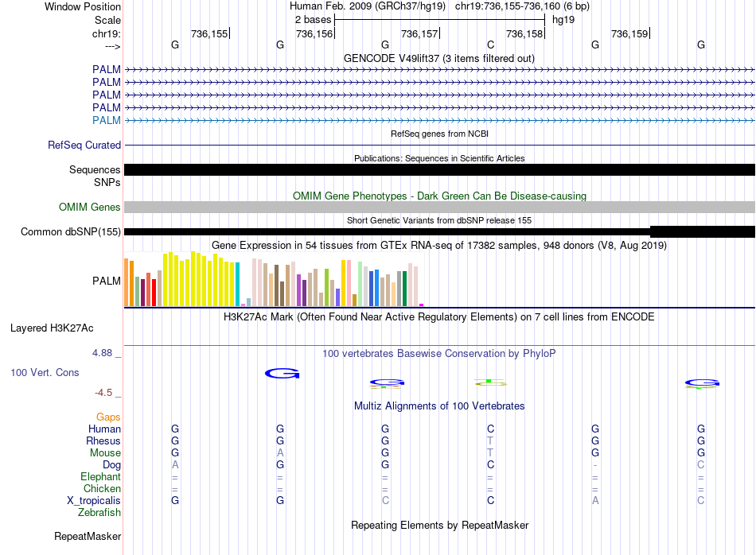The height and width of the screenshot is (555, 756).
Task: Select the Human species label
Action: coord(104,429)
